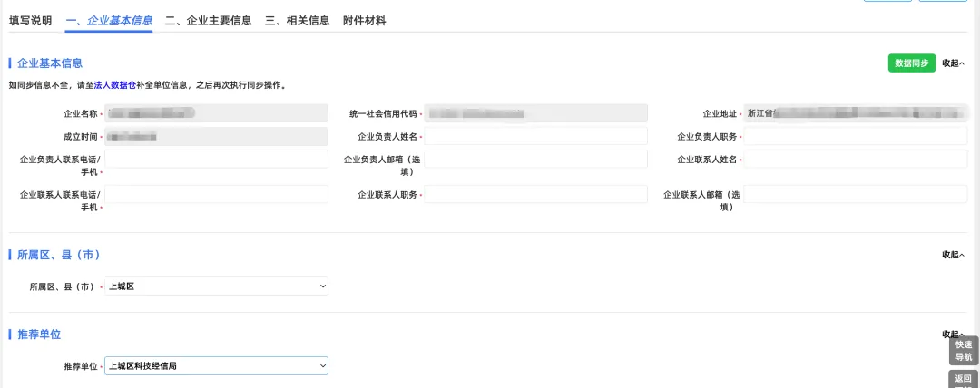The width and height of the screenshot is (980, 388).
Task: Focus the 企业负责人职务 text box
Action: [x=855, y=136]
